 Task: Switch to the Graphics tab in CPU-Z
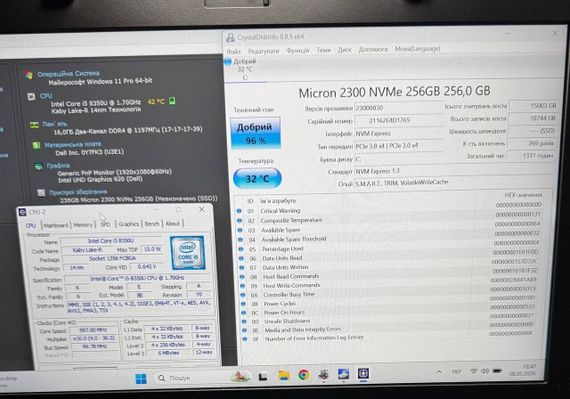tap(129, 224)
